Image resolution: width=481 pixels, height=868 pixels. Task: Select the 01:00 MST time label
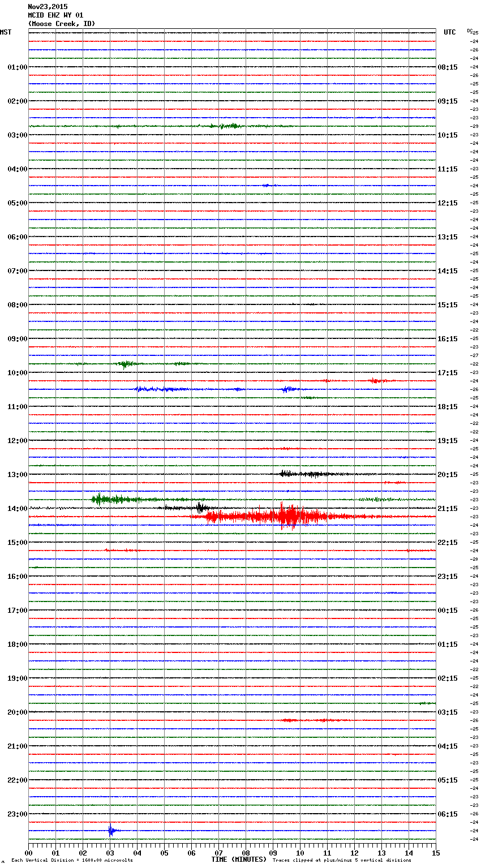point(17,67)
